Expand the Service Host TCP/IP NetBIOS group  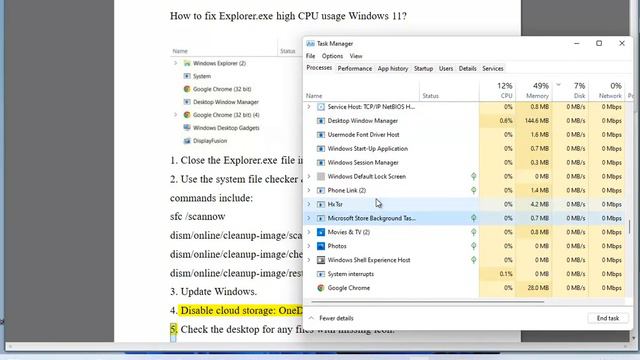[x=309, y=107]
